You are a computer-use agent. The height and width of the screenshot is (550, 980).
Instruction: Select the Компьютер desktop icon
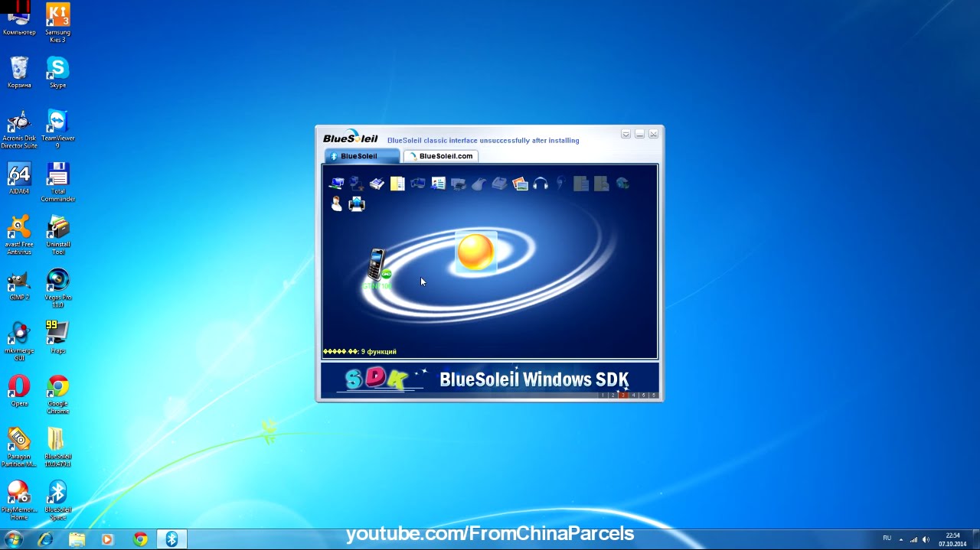coord(19,19)
